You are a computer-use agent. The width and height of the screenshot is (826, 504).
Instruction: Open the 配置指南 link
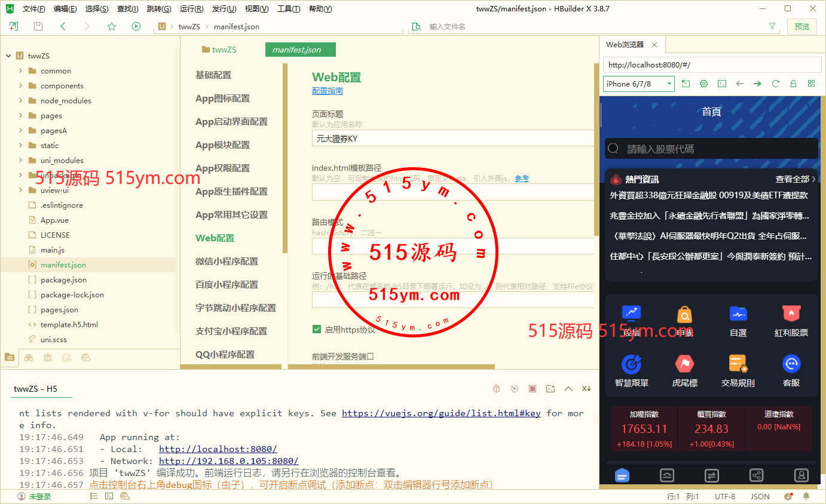pos(328,91)
